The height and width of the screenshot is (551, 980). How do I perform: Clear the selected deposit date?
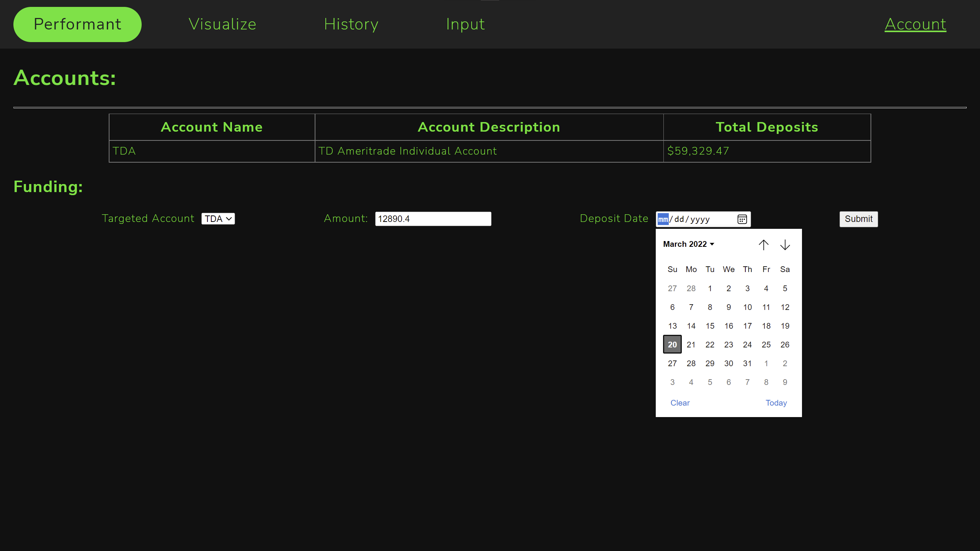(680, 403)
